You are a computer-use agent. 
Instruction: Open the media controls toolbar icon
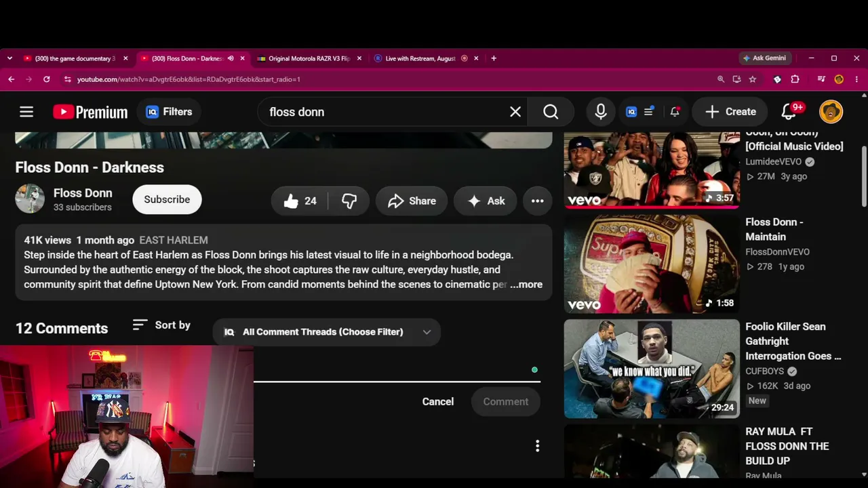coord(821,79)
